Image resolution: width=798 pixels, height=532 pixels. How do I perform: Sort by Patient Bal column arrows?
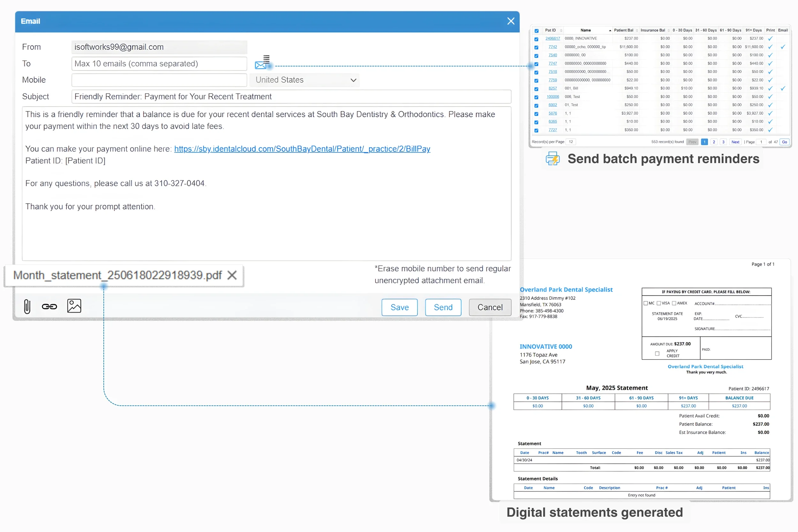pyautogui.click(x=636, y=31)
